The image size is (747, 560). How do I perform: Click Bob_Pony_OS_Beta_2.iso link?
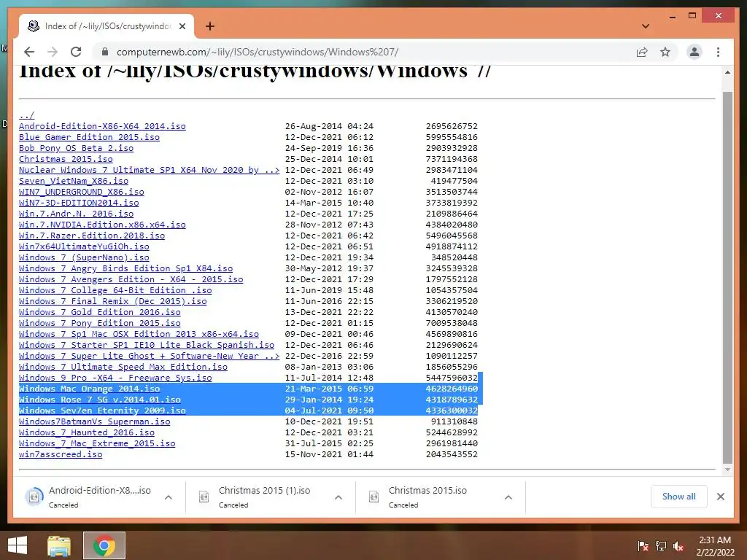(x=76, y=148)
